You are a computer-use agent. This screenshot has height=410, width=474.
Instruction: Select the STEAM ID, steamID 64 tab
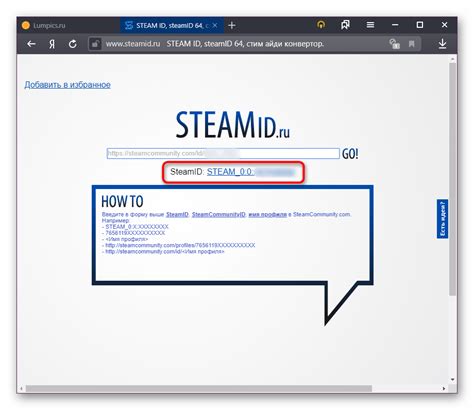[172, 25]
